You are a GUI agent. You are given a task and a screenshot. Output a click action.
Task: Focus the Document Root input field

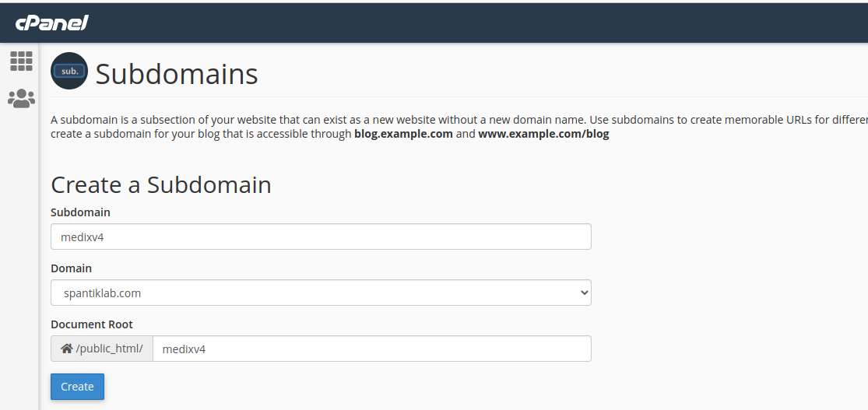coord(372,349)
